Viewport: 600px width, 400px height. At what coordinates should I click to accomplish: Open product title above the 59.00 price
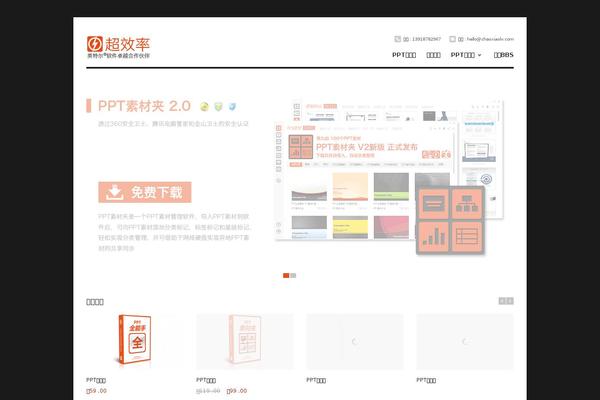96,380
